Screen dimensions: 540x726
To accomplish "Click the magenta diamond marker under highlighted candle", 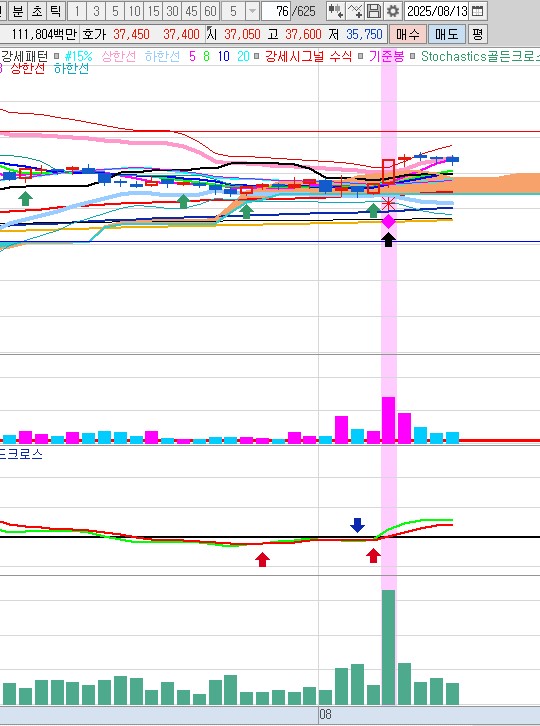I will 389,221.
